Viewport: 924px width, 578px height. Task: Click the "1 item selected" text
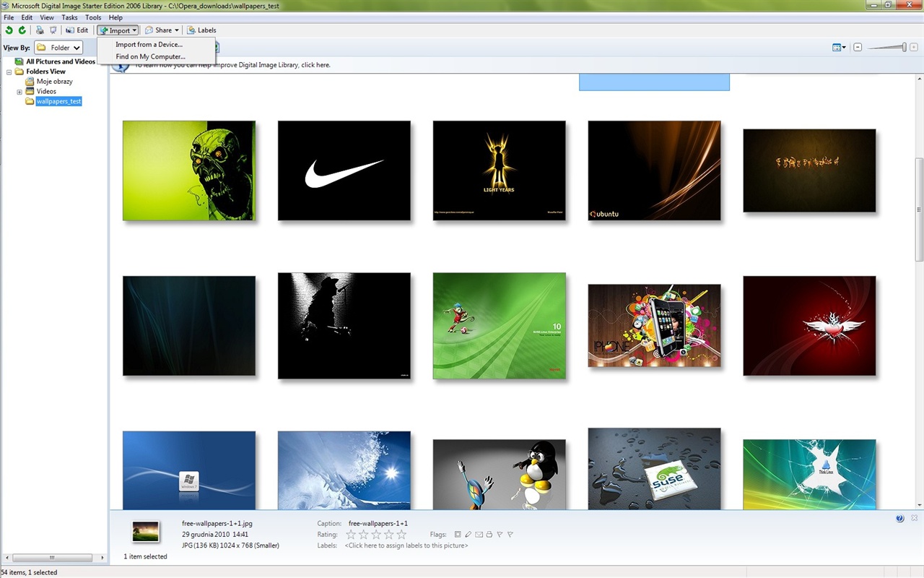(x=145, y=556)
